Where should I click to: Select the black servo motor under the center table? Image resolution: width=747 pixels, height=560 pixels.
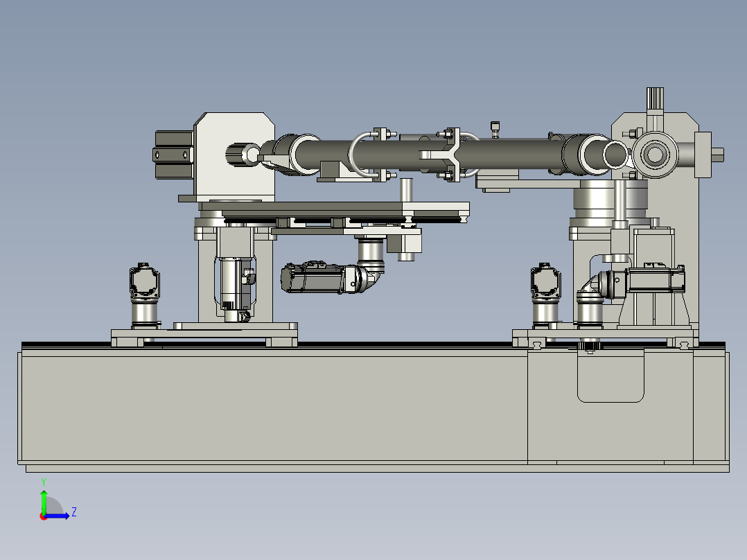pyautogui.click(x=313, y=277)
